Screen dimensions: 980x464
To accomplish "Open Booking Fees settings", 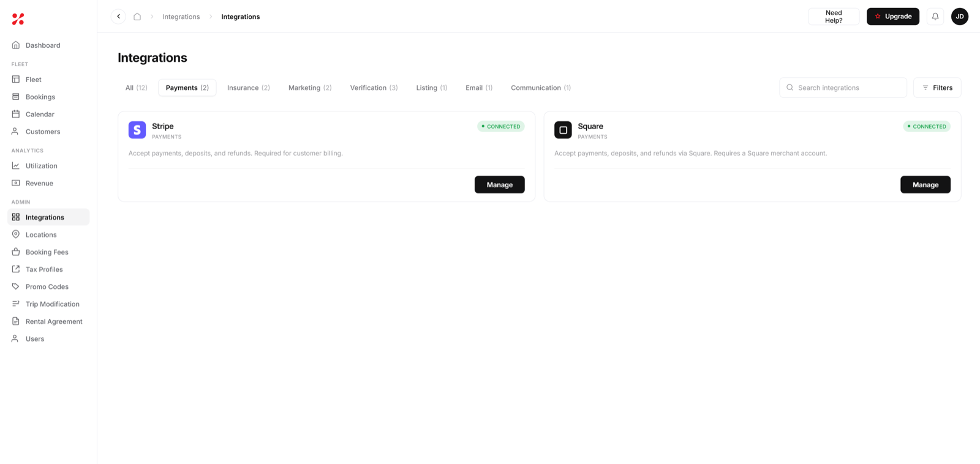I will coord(48,252).
